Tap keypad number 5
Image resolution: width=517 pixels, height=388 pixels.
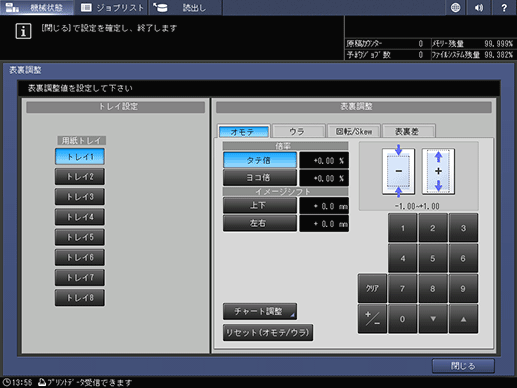point(433,258)
